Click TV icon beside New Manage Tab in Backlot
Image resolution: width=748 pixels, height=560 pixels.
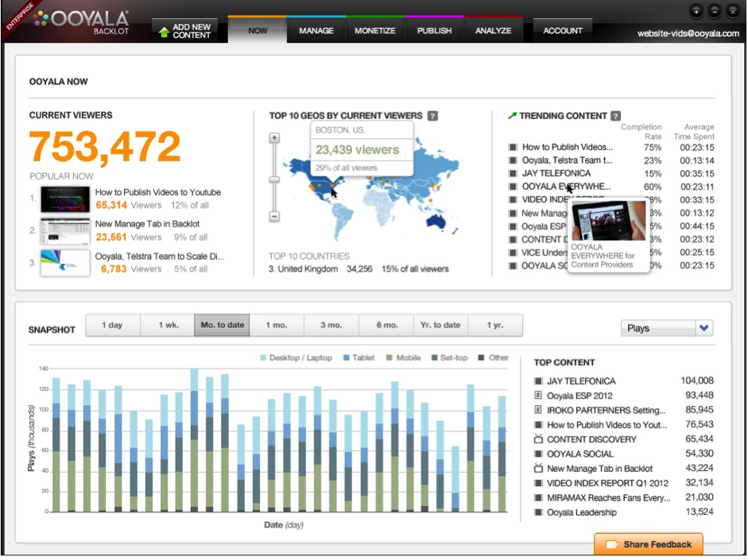pos(538,468)
